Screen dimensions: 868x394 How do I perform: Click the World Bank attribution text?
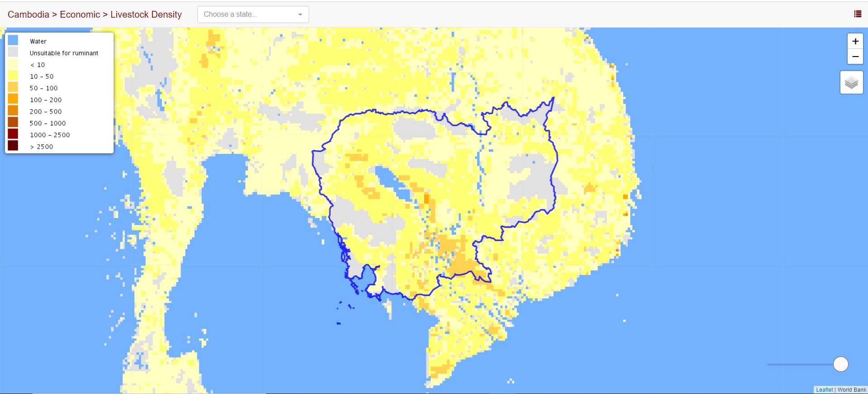coord(851,389)
